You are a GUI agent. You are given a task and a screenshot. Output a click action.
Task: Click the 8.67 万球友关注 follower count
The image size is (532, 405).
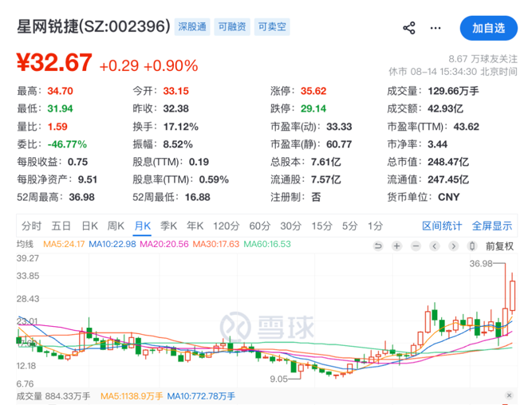coord(483,59)
